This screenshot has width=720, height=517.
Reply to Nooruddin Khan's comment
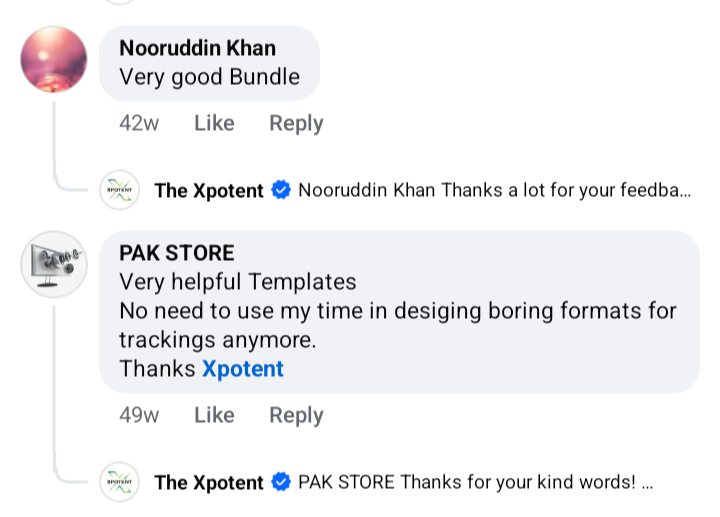pos(296,123)
